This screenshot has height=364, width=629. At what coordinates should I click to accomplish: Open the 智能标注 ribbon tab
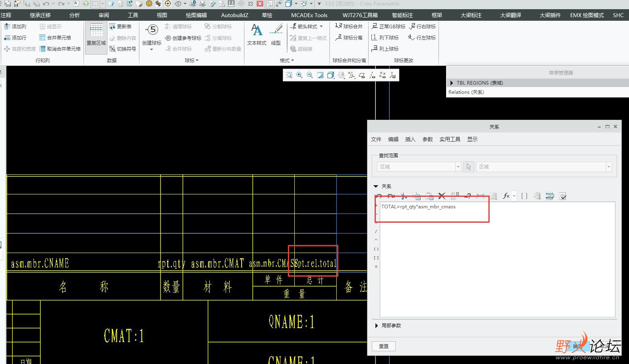click(403, 15)
